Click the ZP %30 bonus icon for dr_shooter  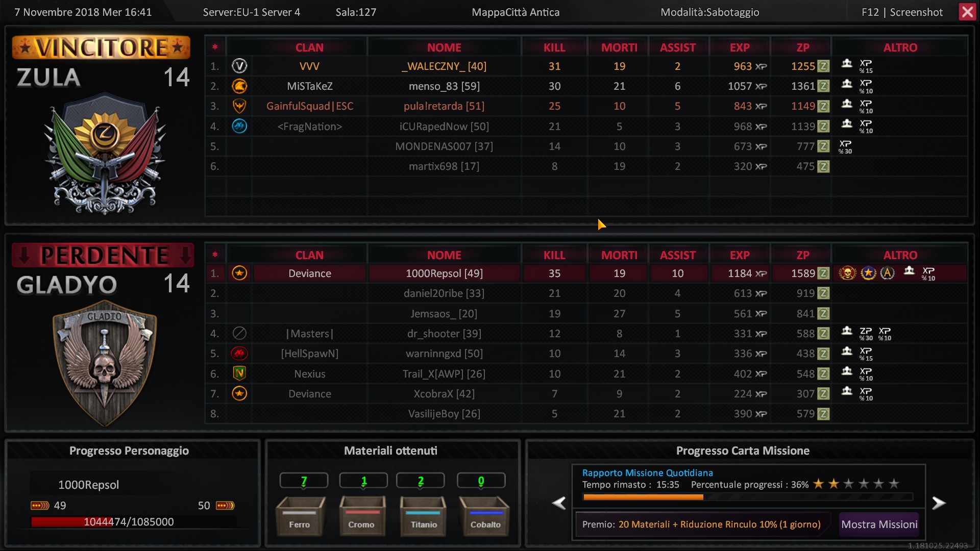click(866, 334)
